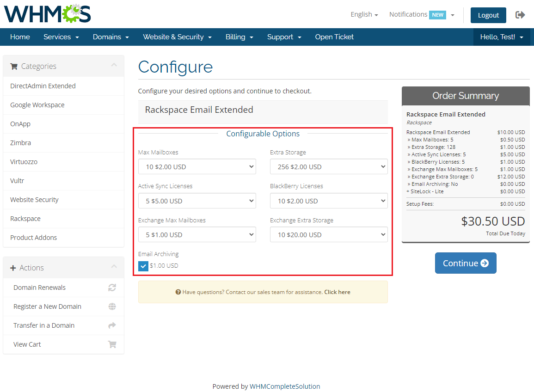Click 'Rackspace Email Extended' product title
This screenshot has height=392, width=534.
199,110
